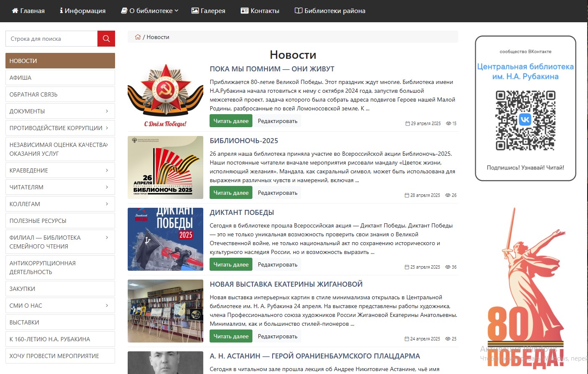
Task: Click the red search magnifier button
Action: click(106, 39)
